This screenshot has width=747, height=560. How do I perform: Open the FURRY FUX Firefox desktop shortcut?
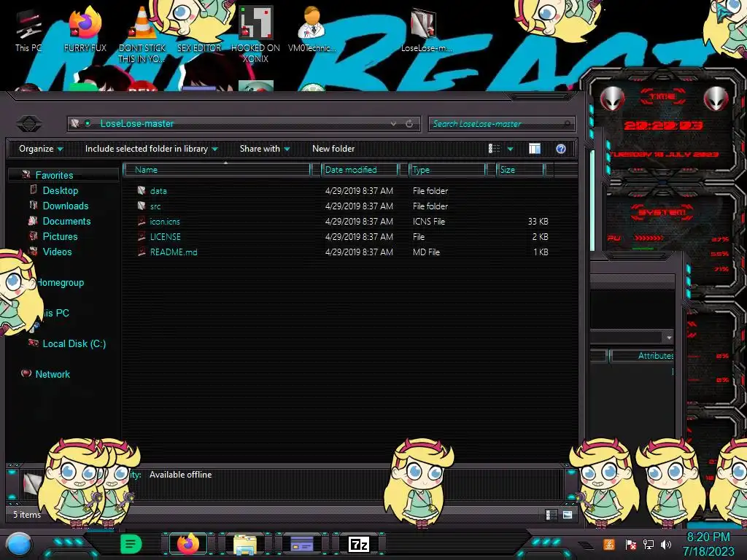85,29
